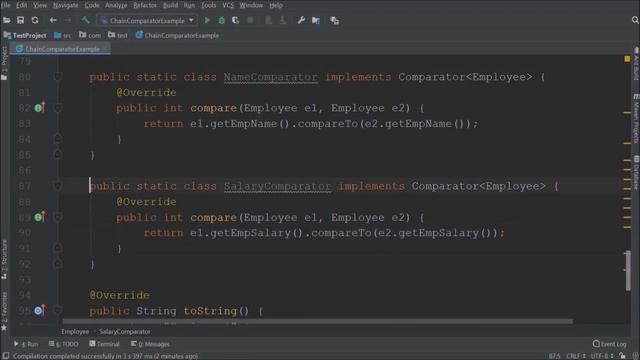The width and height of the screenshot is (640, 360).
Task: Go forward with the right arrow icon
Action: (68, 20)
